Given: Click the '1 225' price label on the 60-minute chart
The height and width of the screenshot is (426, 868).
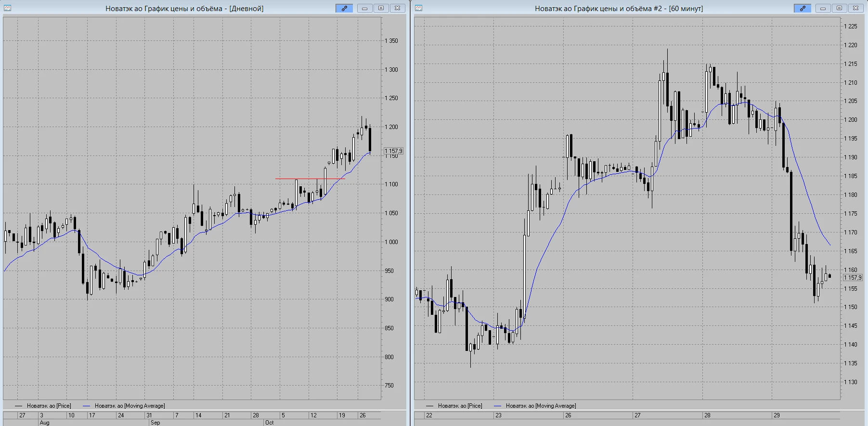Looking at the screenshot, I should click(851, 26).
